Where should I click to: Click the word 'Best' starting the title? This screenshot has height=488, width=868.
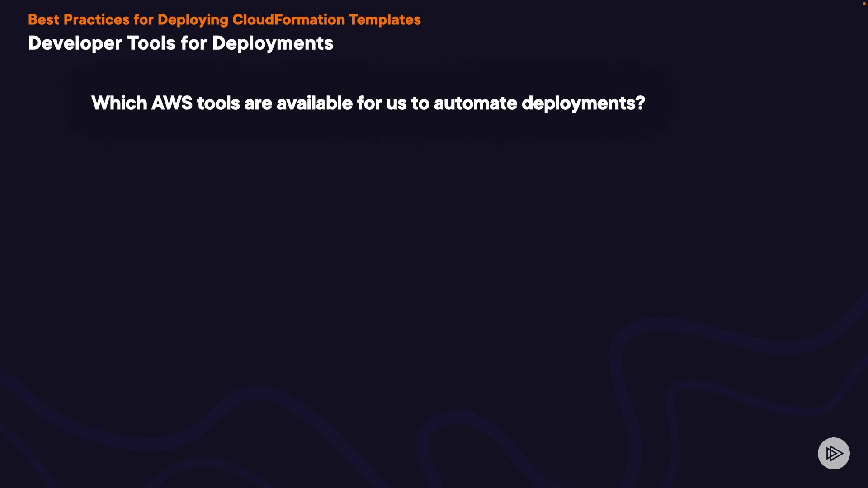[x=43, y=20]
